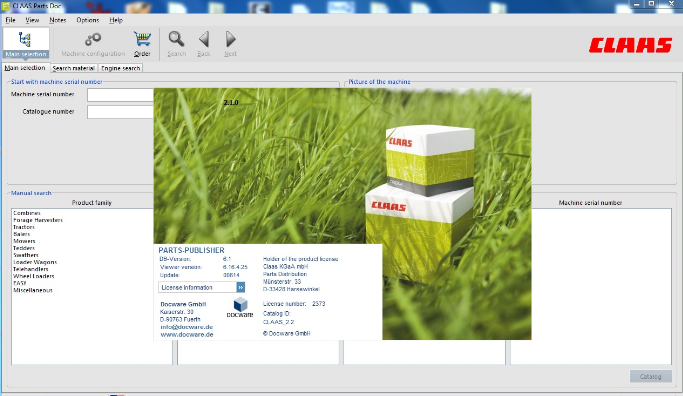
Task: Select Telehandlers in product family list
Action: coord(30,269)
